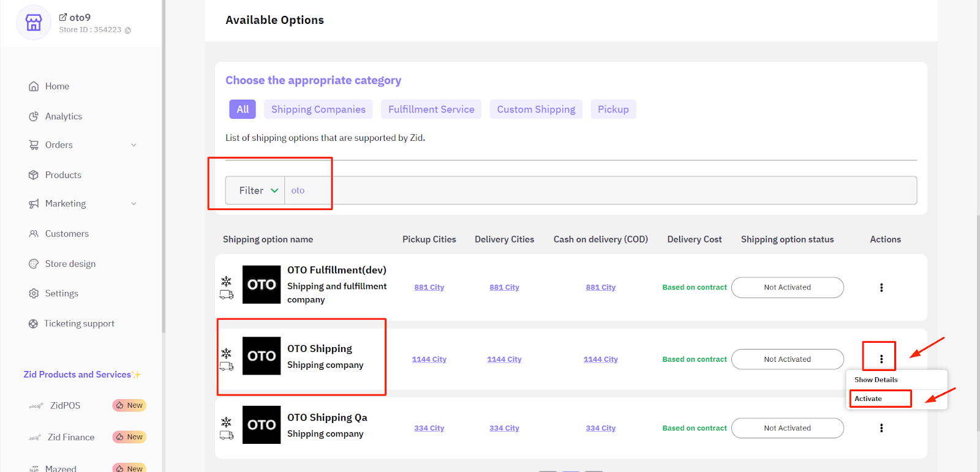This screenshot has width=980, height=472.
Task: Open ZidPOS in Zid Products and Services
Action: [x=65, y=406]
